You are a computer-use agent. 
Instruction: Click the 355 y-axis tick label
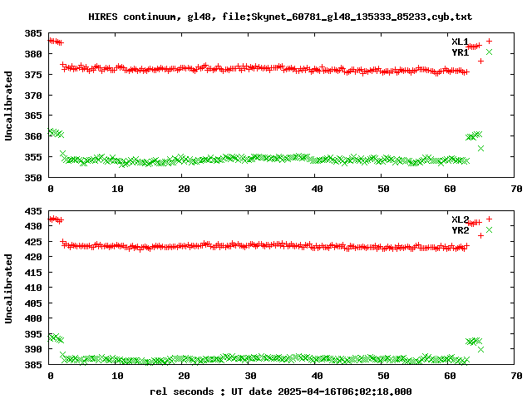coord(33,157)
